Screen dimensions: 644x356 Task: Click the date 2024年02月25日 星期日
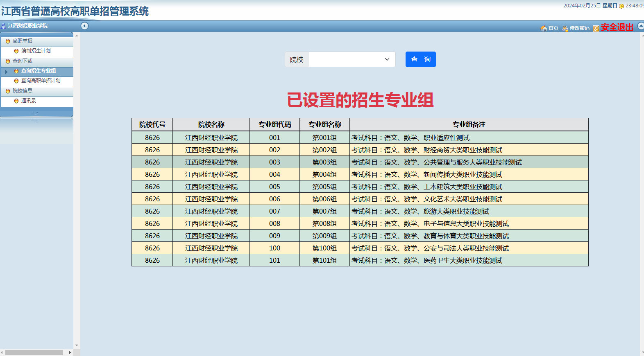click(x=590, y=6)
